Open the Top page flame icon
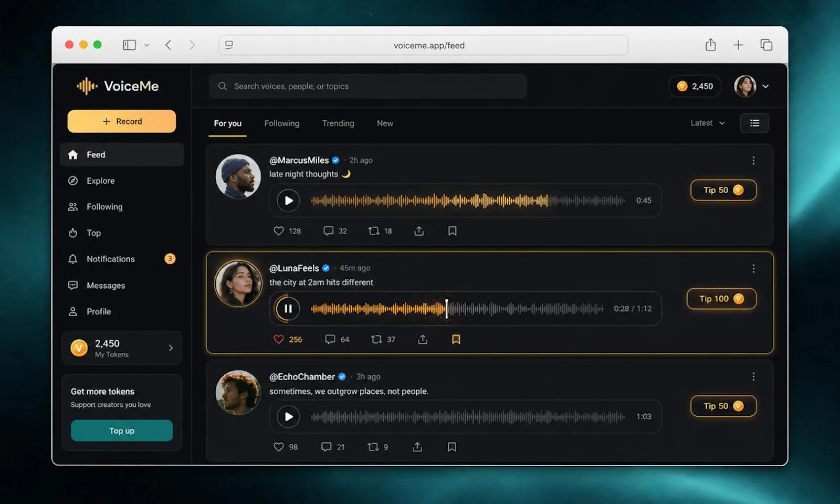The height and width of the screenshot is (504, 840). click(73, 233)
